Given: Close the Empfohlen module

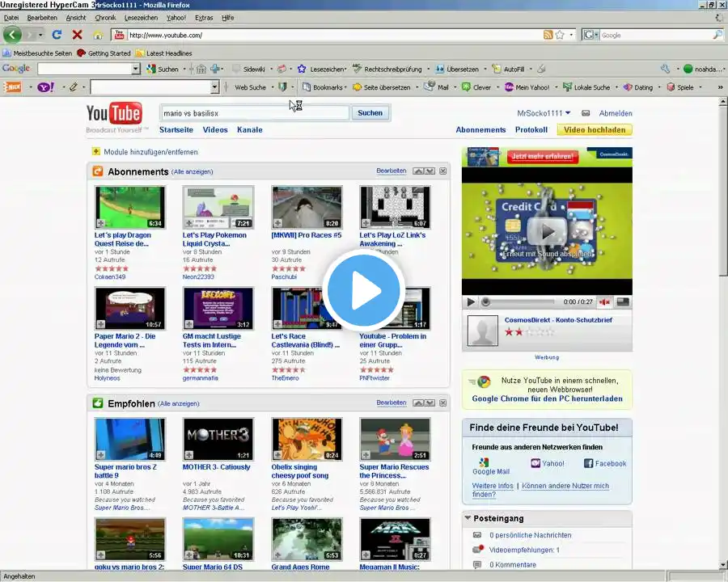Looking at the screenshot, I should click(x=443, y=403).
